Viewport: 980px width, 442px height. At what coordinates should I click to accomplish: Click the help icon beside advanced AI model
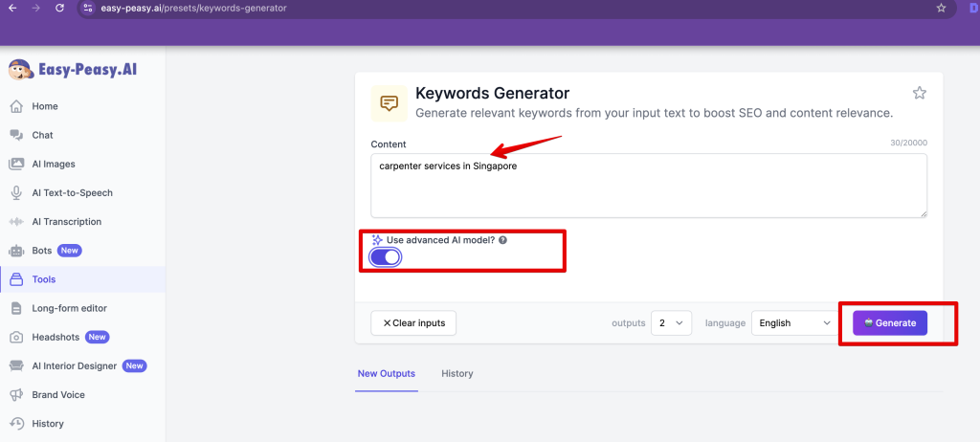click(x=502, y=240)
